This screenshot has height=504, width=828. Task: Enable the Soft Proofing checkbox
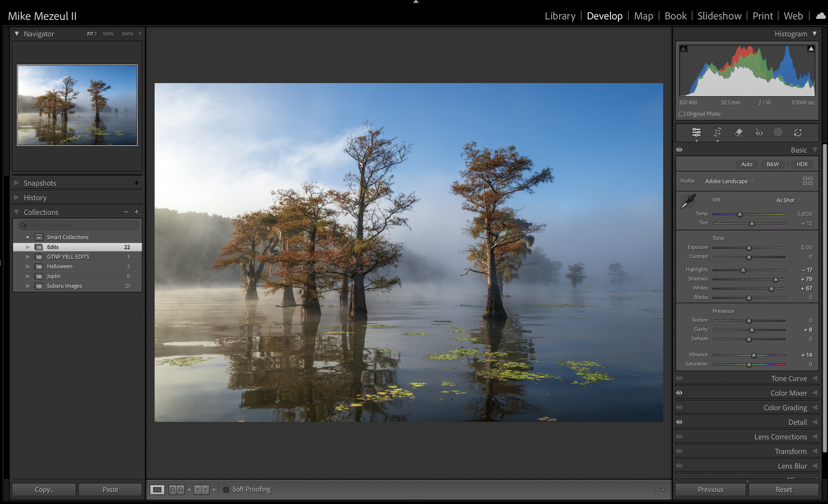tap(226, 489)
